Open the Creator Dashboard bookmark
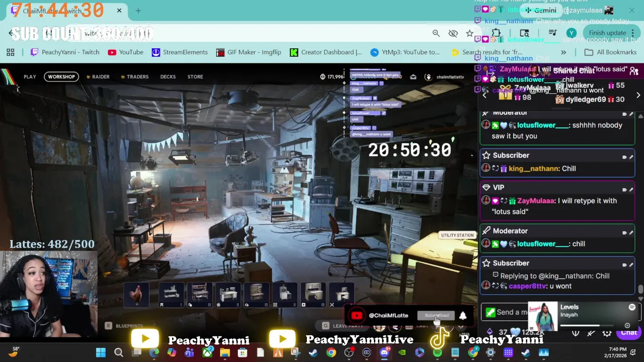The height and width of the screenshot is (362, 644). coord(326,52)
